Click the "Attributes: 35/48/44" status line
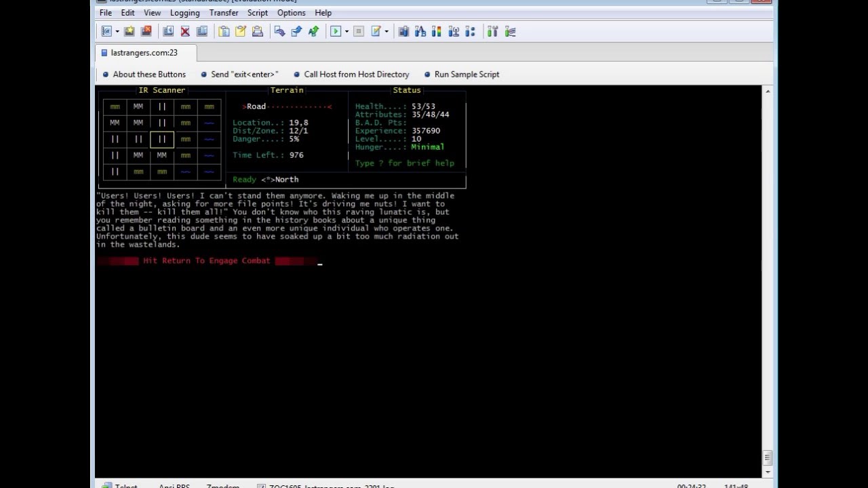Screen dimensions: 868x488 tap(402, 115)
